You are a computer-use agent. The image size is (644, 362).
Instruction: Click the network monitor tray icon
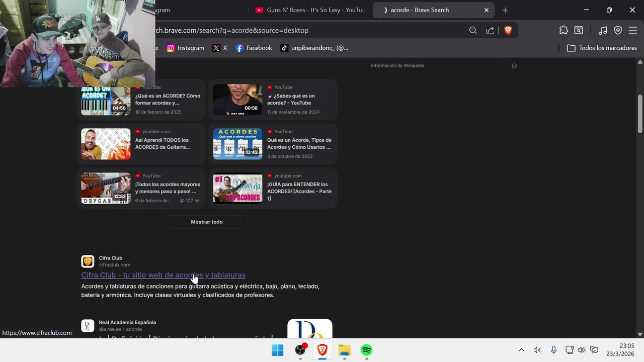(x=569, y=350)
